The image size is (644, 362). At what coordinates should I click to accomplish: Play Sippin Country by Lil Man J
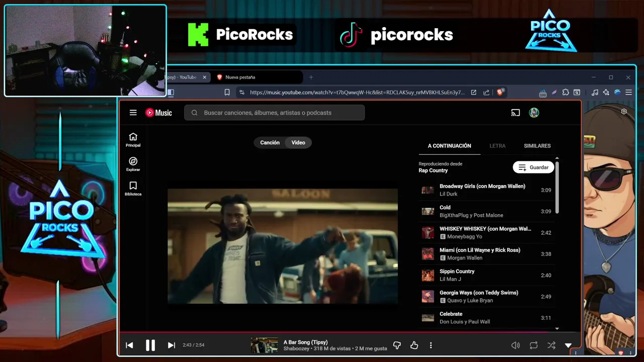click(x=487, y=275)
